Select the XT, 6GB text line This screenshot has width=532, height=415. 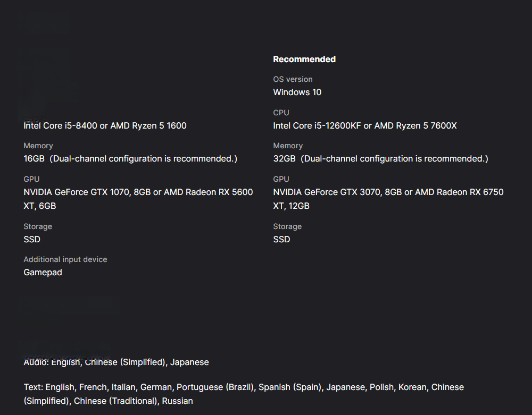click(40, 206)
